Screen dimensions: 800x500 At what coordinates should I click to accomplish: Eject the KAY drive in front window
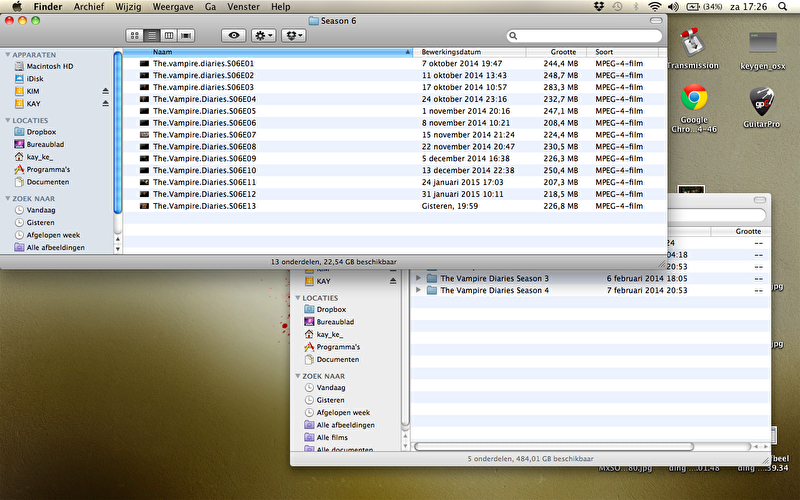[x=106, y=103]
